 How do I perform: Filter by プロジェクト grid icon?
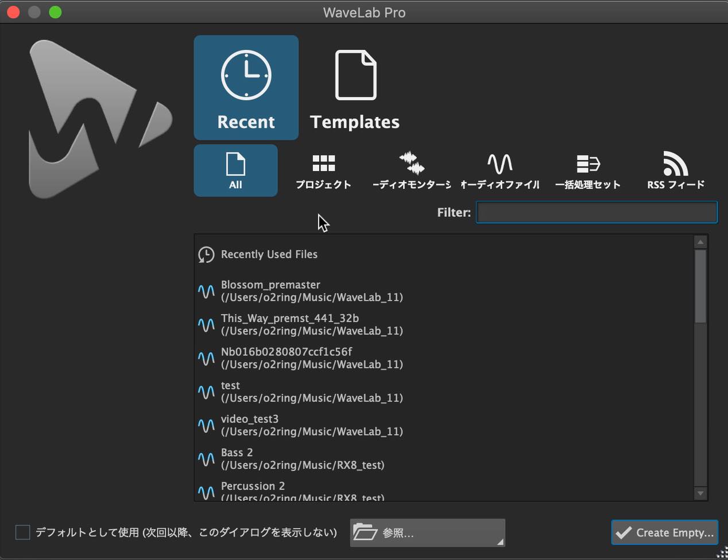pyautogui.click(x=323, y=170)
